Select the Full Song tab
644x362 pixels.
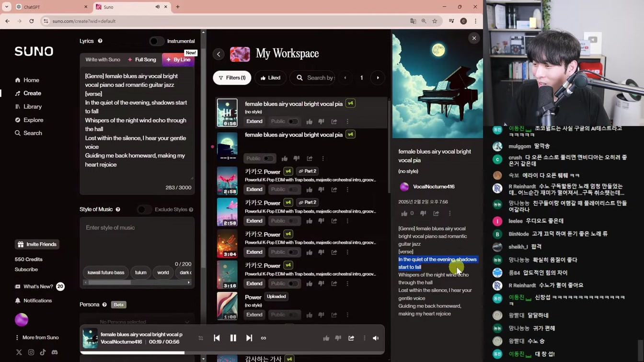(142, 60)
